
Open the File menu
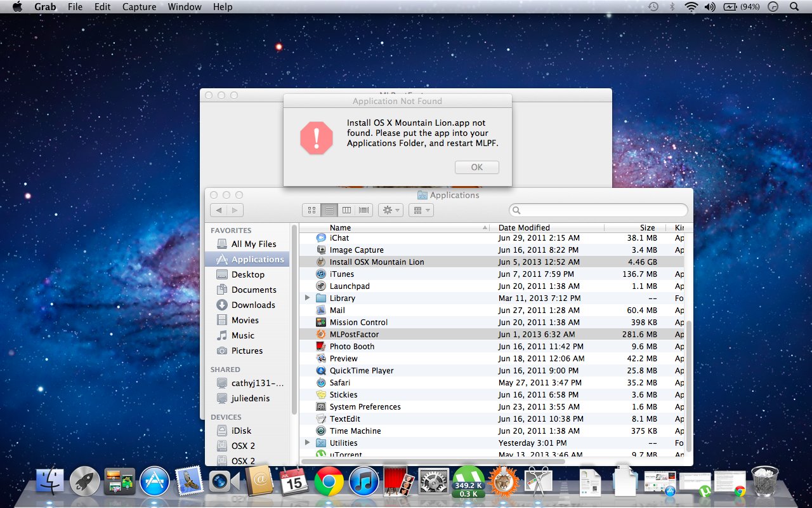[75, 7]
